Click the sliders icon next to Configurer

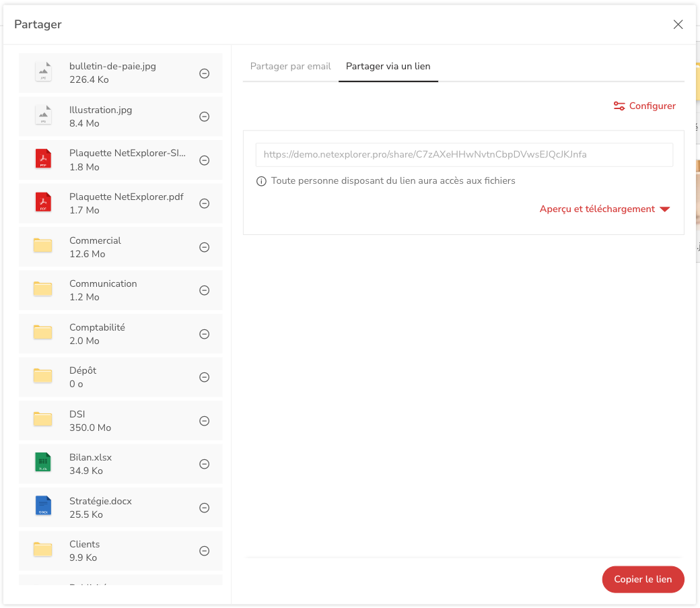tap(619, 106)
